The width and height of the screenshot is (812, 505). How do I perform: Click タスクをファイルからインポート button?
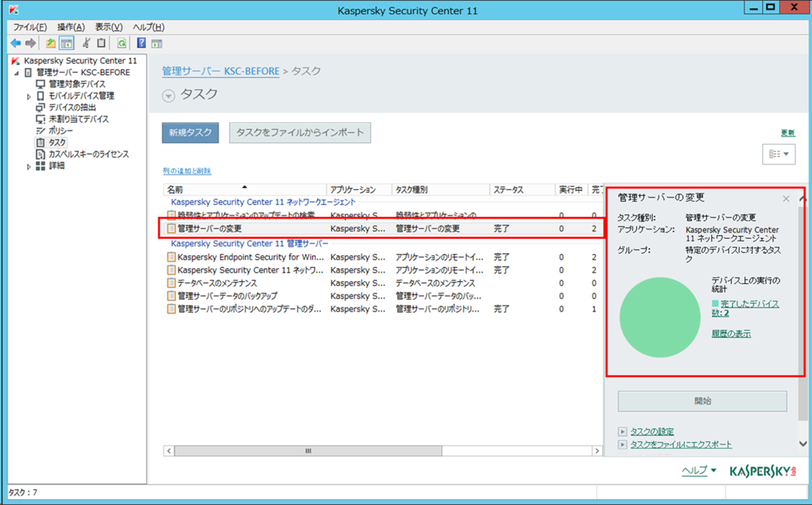pos(300,133)
